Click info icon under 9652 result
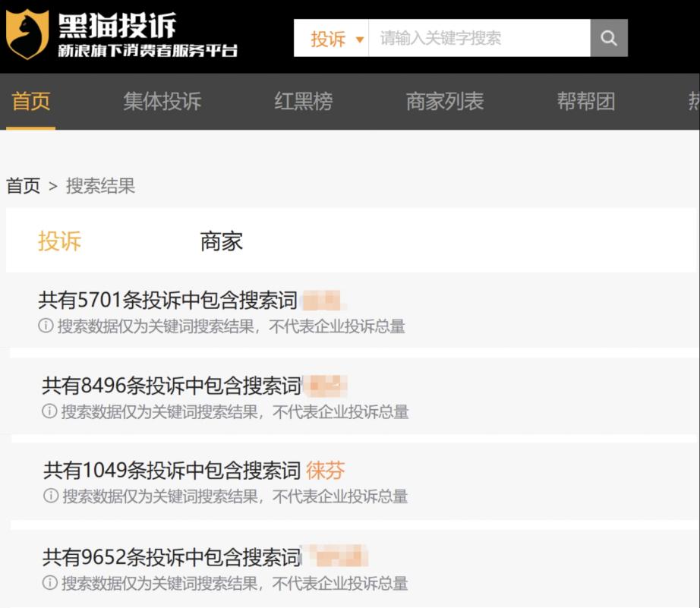Viewport: 700px width, 608px height. [x=49, y=582]
